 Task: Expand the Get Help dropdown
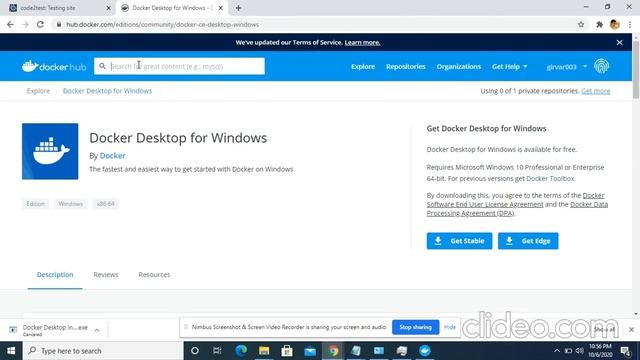(x=509, y=67)
